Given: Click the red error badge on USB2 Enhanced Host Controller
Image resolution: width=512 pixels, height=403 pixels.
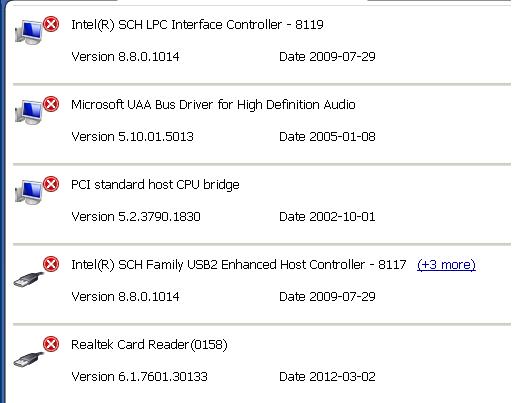Looking at the screenshot, I should click(x=51, y=264).
